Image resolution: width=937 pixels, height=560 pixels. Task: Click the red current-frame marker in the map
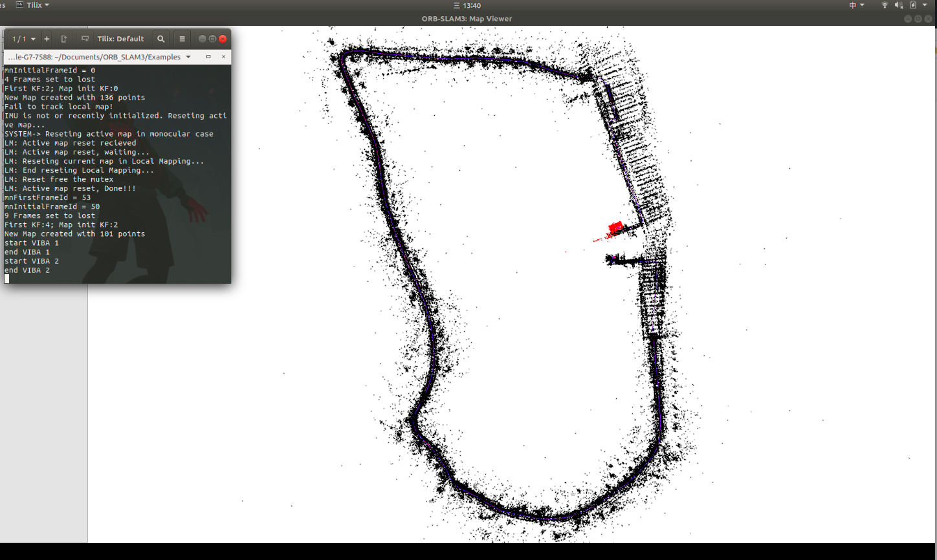point(615,228)
